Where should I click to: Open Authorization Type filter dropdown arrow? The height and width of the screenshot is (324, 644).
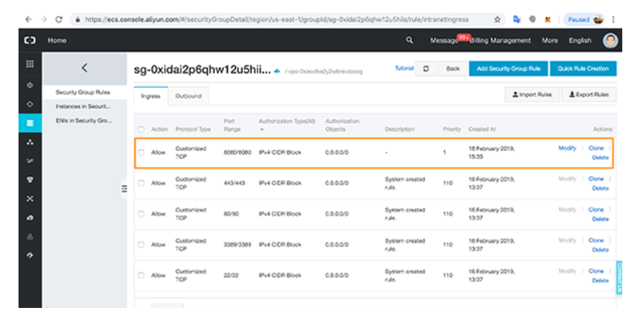262,130
